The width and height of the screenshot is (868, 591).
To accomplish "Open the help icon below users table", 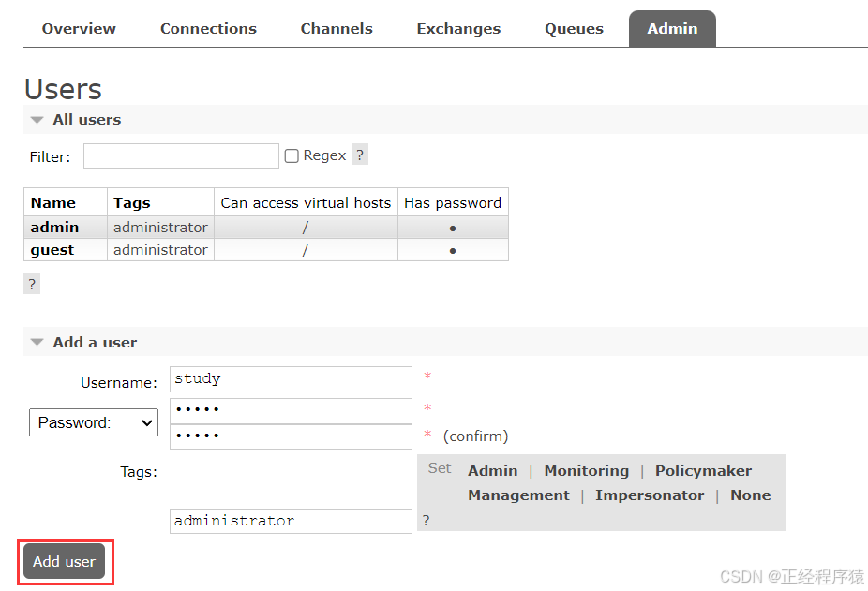I will pyautogui.click(x=32, y=284).
